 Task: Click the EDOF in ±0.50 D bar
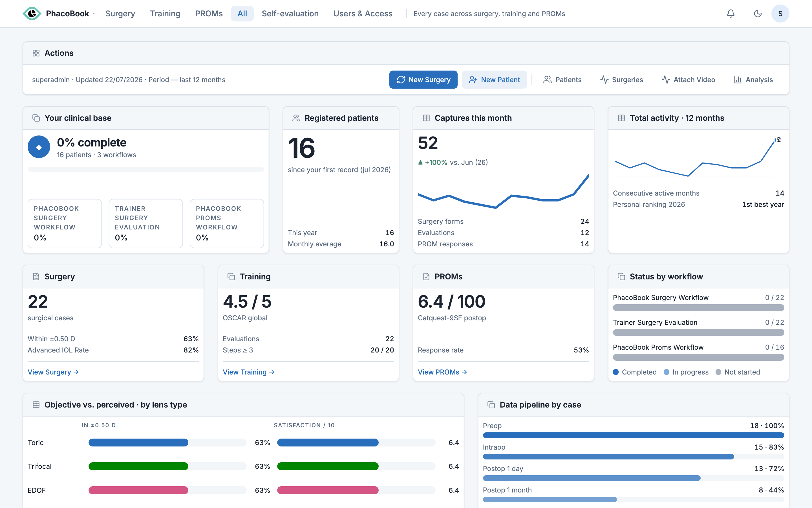(167, 490)
